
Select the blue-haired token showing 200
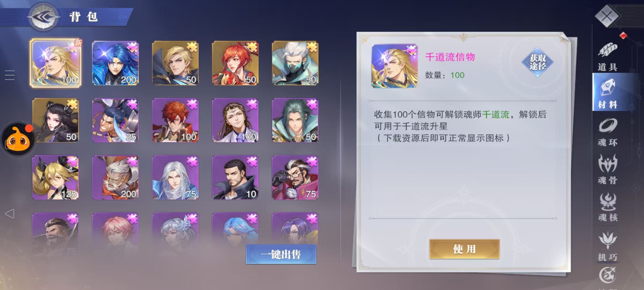point(115,63)
